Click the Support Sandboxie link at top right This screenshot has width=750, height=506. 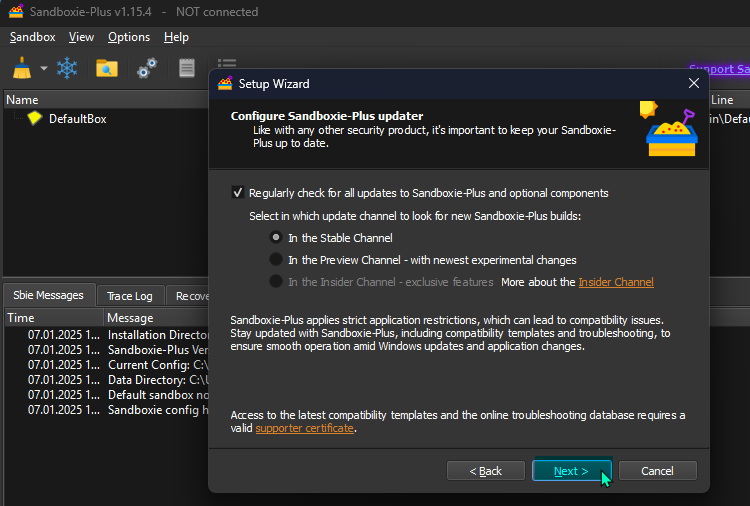[x=719, y=69]
